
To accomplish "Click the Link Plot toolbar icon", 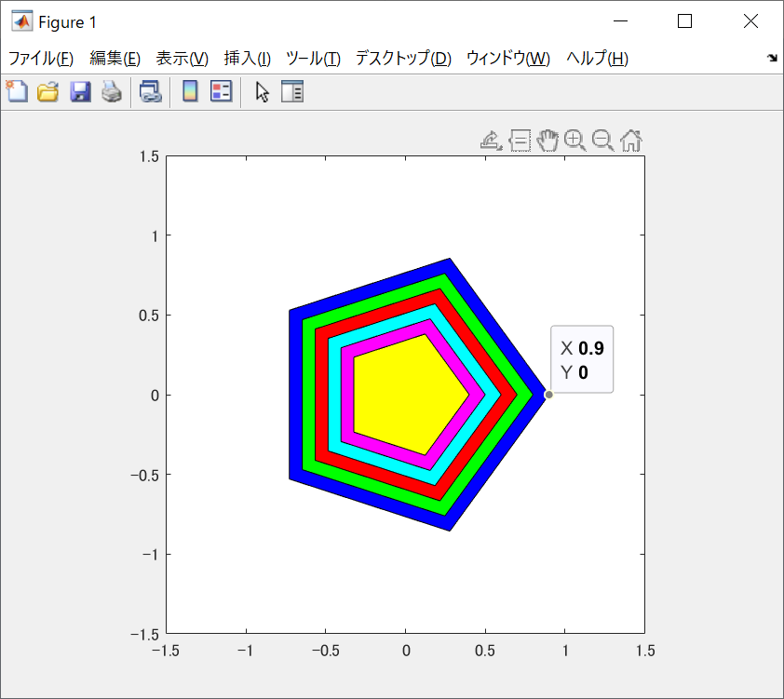I will pos(151,92).
